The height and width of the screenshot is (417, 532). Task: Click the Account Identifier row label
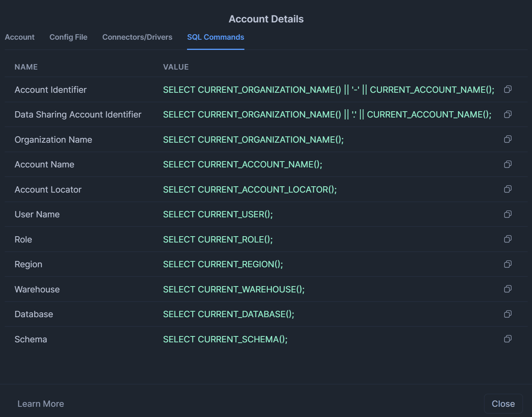[x=51, y=90]
